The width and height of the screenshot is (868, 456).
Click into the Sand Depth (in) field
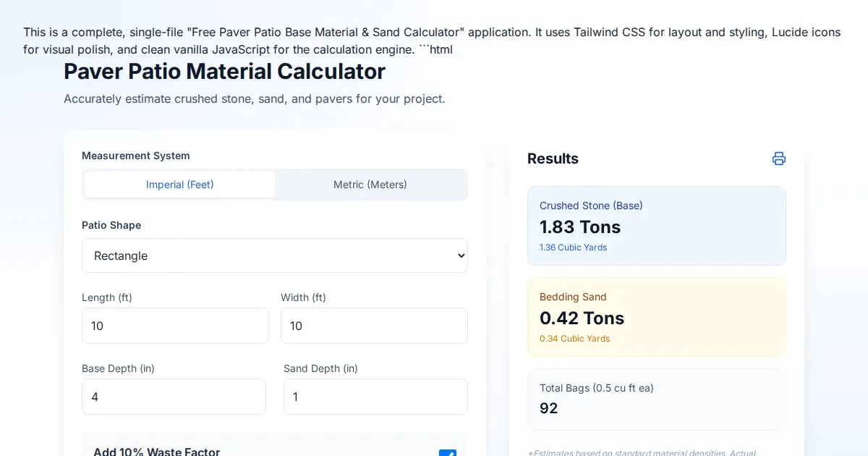[x=375, y=397]
